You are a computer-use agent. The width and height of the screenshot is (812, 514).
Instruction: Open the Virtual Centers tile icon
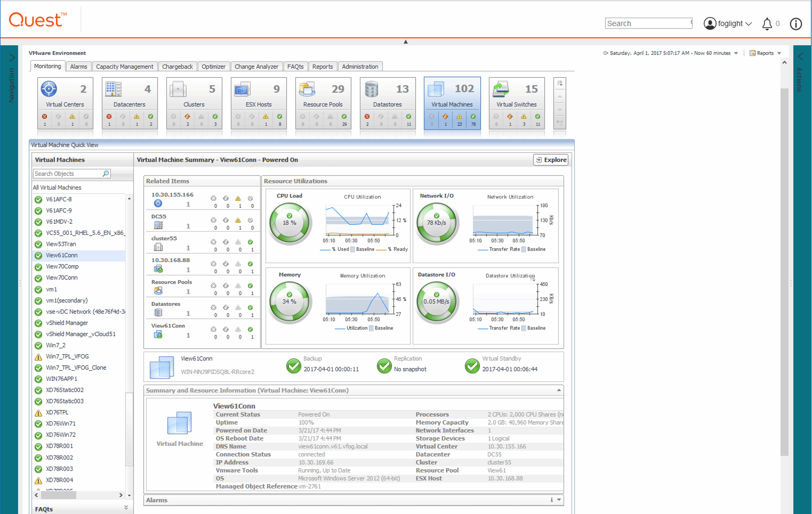coord(49,88)
